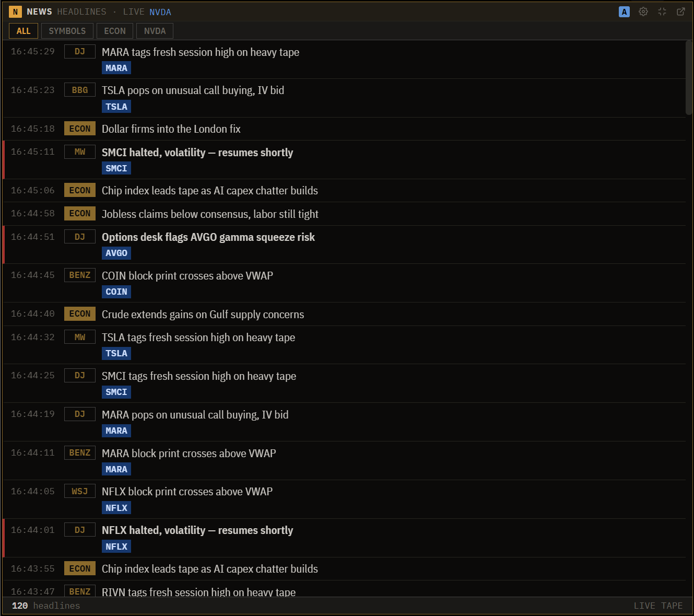Click the news list scrollbar thumb
This screenshot has height=616, width=694.
[689, 77]
